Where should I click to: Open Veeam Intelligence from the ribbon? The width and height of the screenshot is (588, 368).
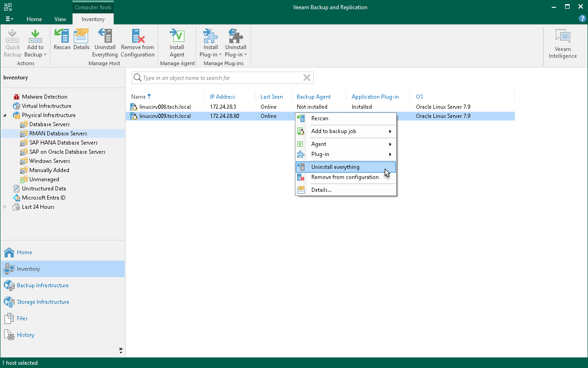pos(562,42)
